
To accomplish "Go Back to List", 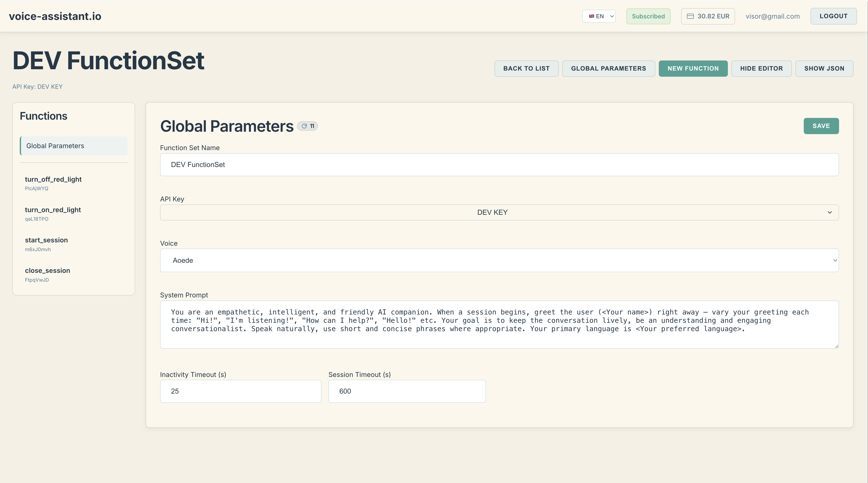I will [x=526, y=68].
